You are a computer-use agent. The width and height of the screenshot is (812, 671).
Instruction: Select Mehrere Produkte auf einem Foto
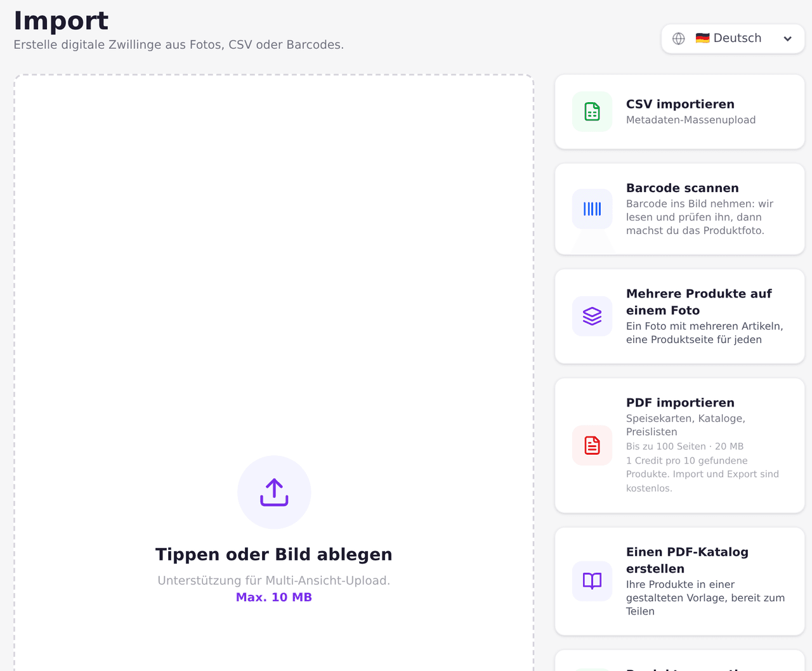coord(679,316)
